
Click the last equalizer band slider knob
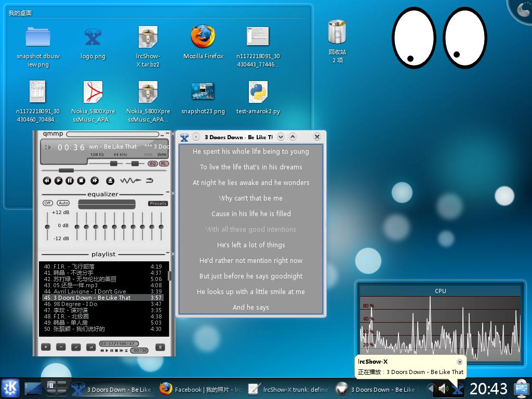[161, 227]
